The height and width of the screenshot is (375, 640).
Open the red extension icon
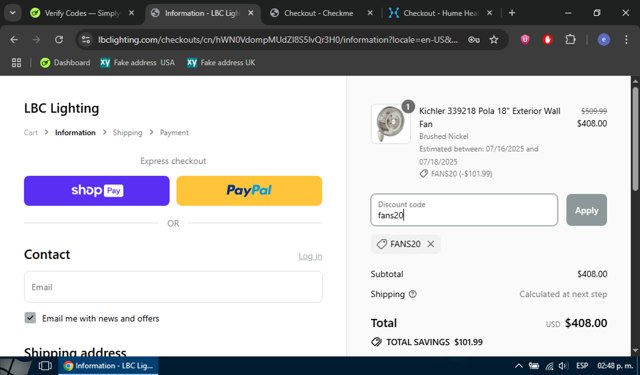pyautogui.click(x=547, y=40)
